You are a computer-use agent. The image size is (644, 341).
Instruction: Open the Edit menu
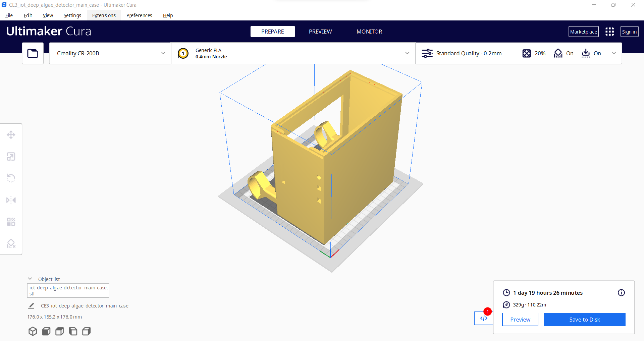[x=28, y=15]
